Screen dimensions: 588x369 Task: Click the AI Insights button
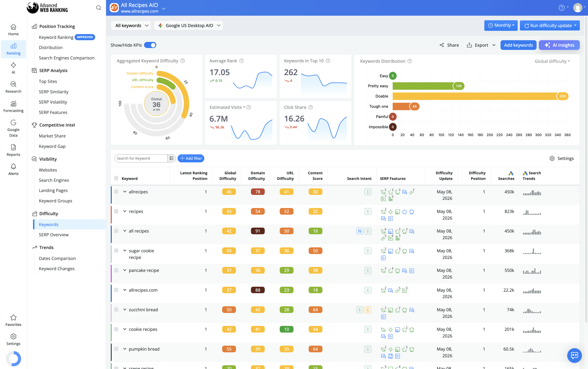coord(559,45)
